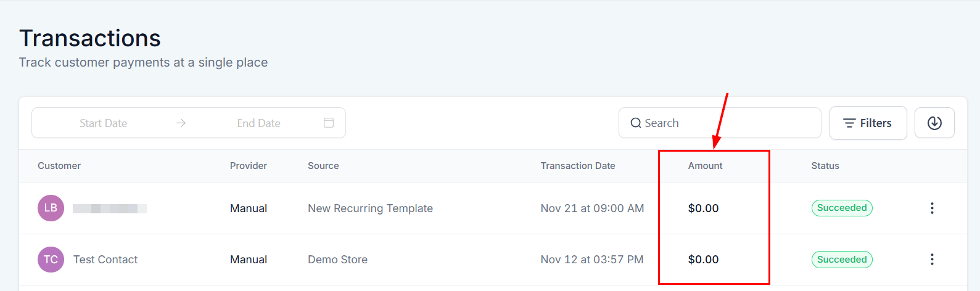Click the LB customer avatar
Screen dimensions: 980x291
(51, 208)
